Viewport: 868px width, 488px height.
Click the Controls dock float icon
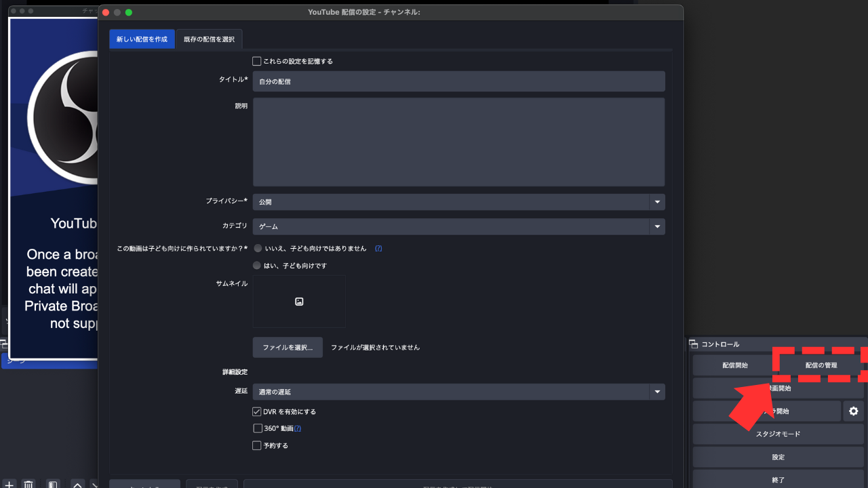[694, 344]
